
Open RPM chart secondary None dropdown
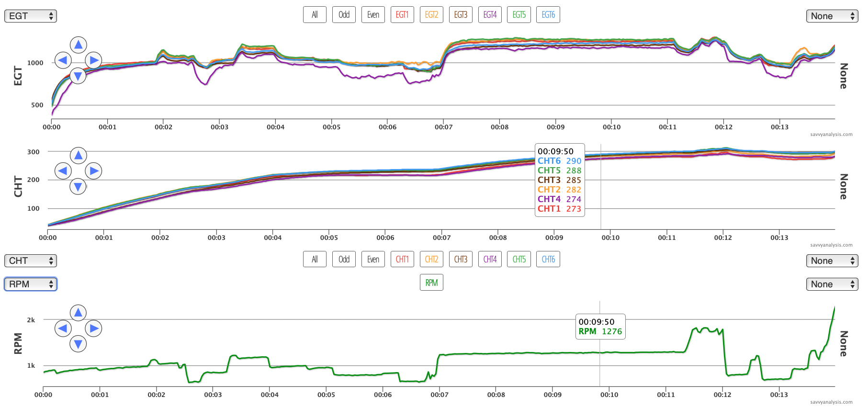[x=832, y=284]
